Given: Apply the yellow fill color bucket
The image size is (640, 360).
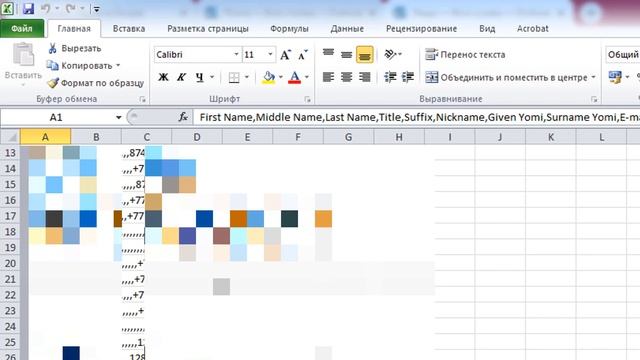Looking at the screenshot, I should tap(269, 77).
